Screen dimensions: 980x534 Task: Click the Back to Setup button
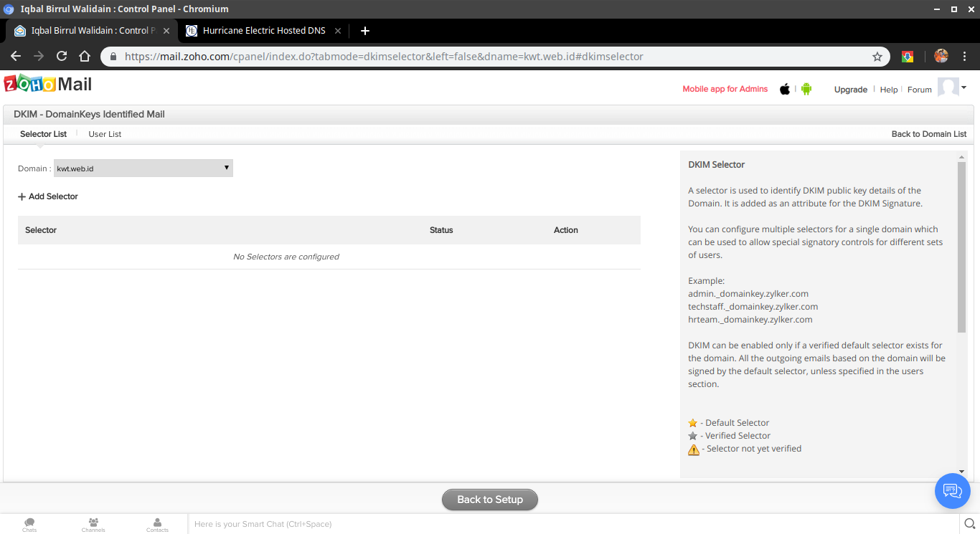[489, 500]
